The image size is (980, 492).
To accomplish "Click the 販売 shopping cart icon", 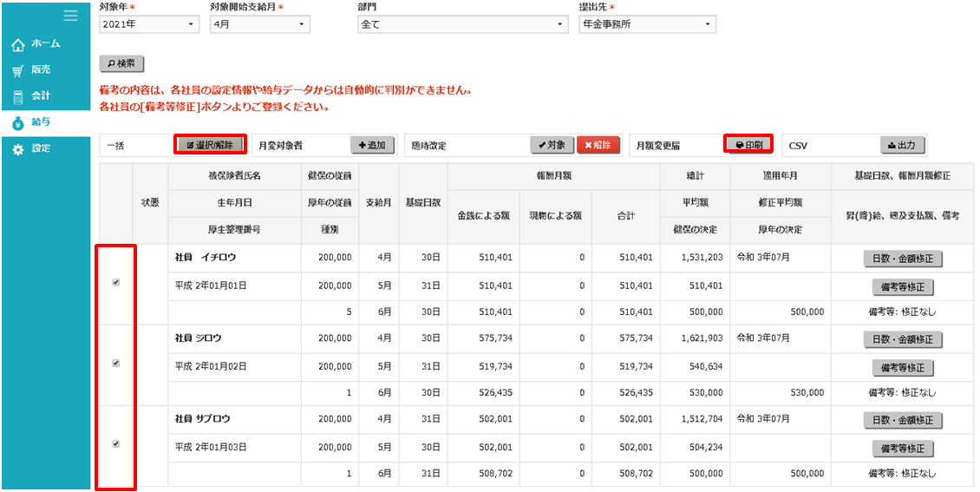I will (x=18, y=71).
